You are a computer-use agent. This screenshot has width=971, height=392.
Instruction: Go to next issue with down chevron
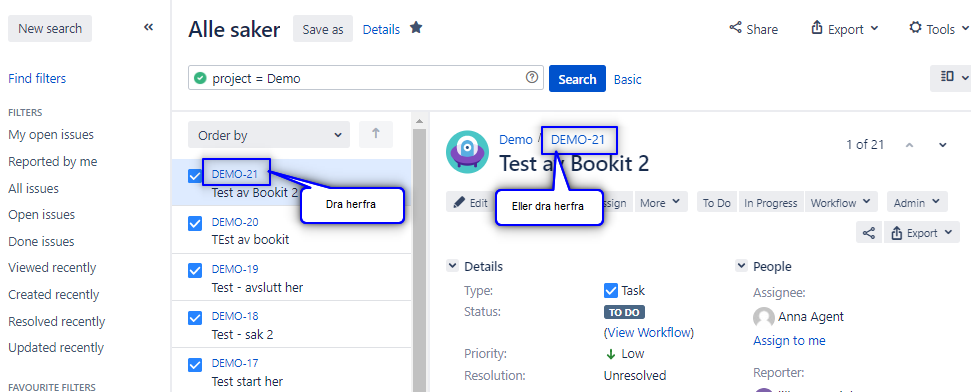click(943, 145)
